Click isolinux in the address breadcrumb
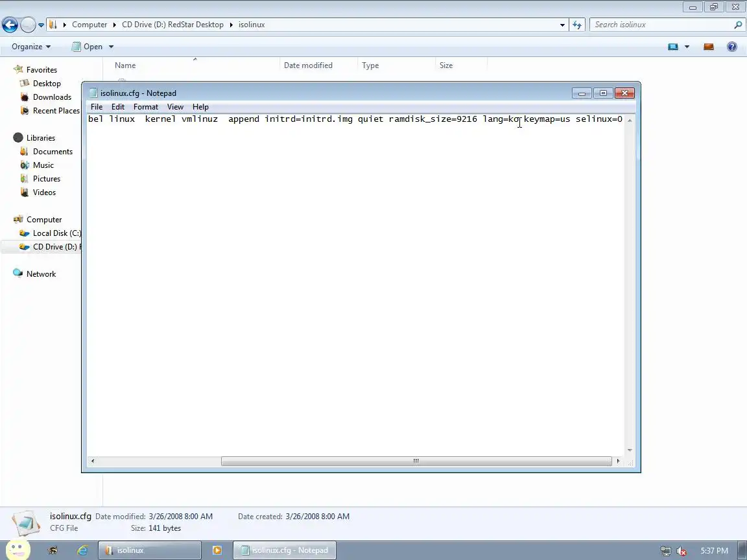 (252, 24)
